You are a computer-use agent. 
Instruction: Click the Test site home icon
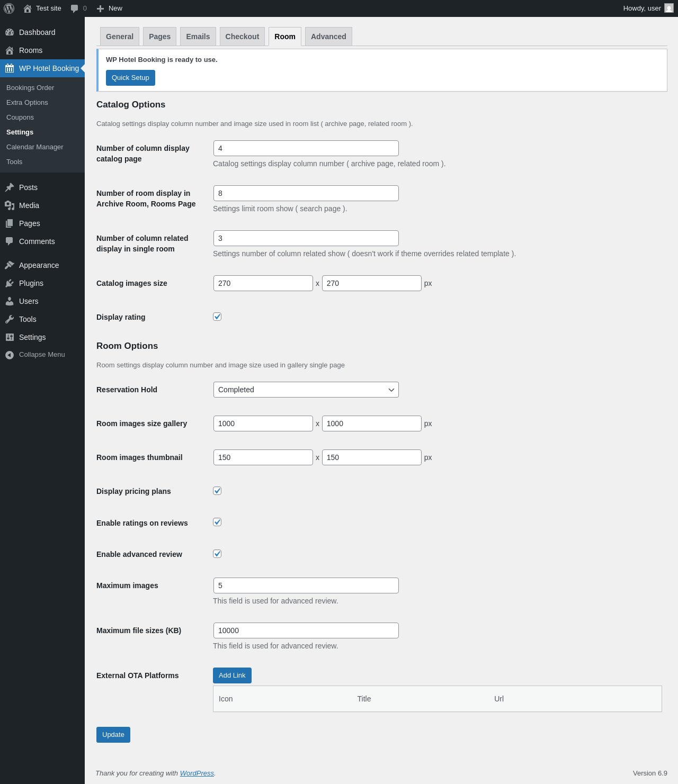click(28, 8)
